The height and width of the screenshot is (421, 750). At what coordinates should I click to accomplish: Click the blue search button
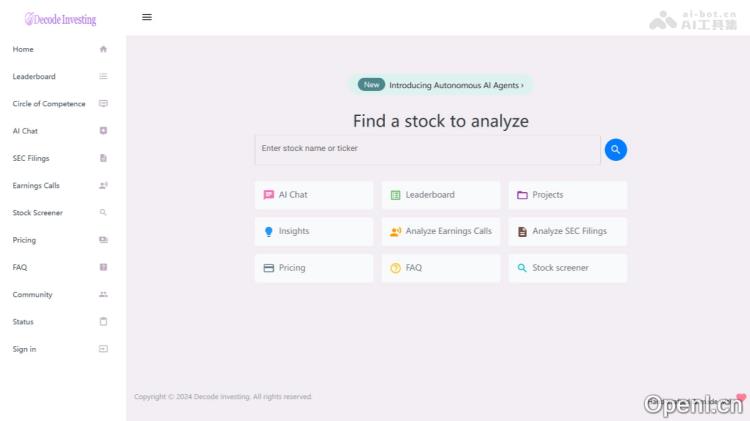coord(616,149)
